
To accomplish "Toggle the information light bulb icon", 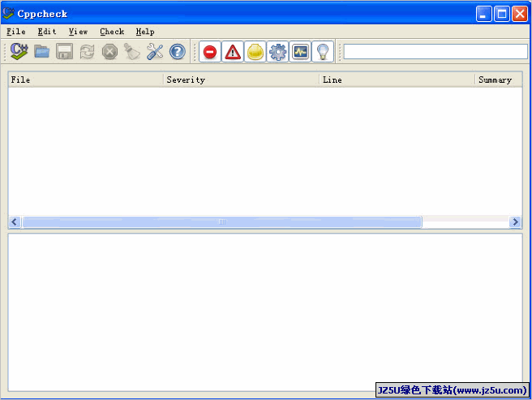I will 323,52.
